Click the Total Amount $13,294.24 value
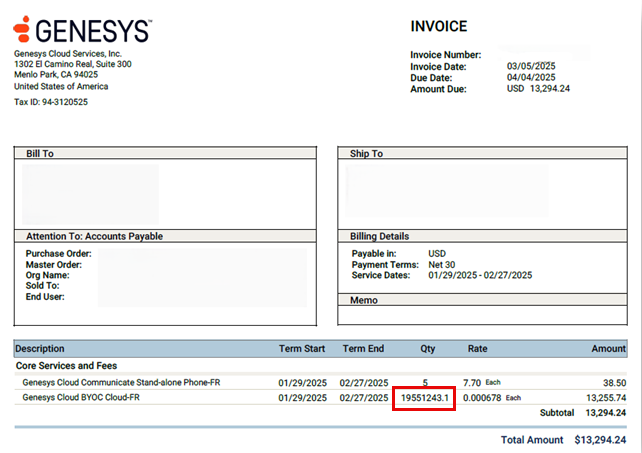642x453 pixels. [600, 440]
